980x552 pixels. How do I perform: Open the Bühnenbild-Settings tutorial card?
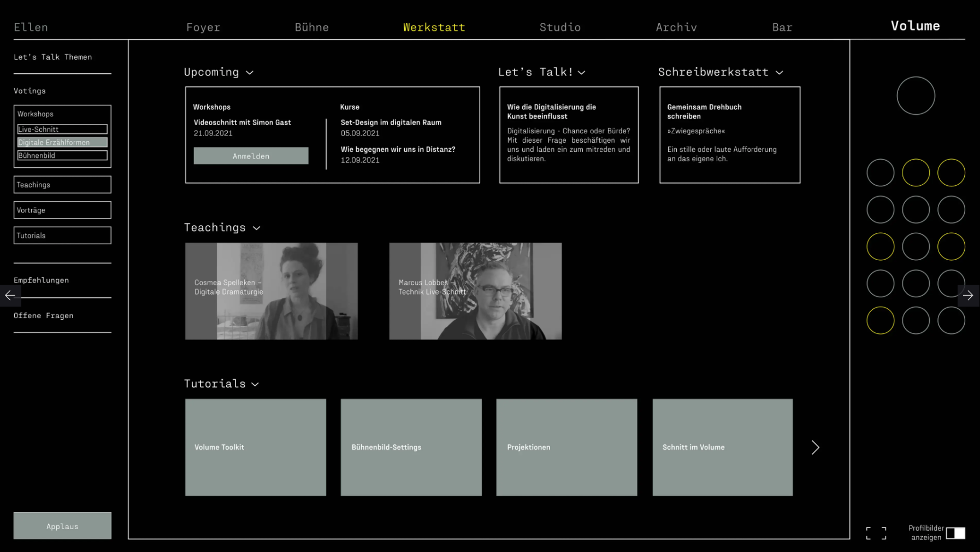point(411,448)
